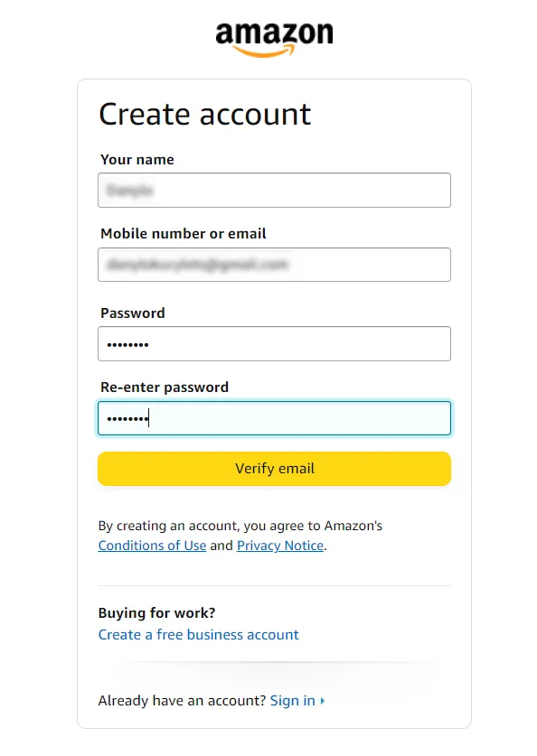537x756 pixels.
Task: Click inside the Password field
Action: point(274,343)
